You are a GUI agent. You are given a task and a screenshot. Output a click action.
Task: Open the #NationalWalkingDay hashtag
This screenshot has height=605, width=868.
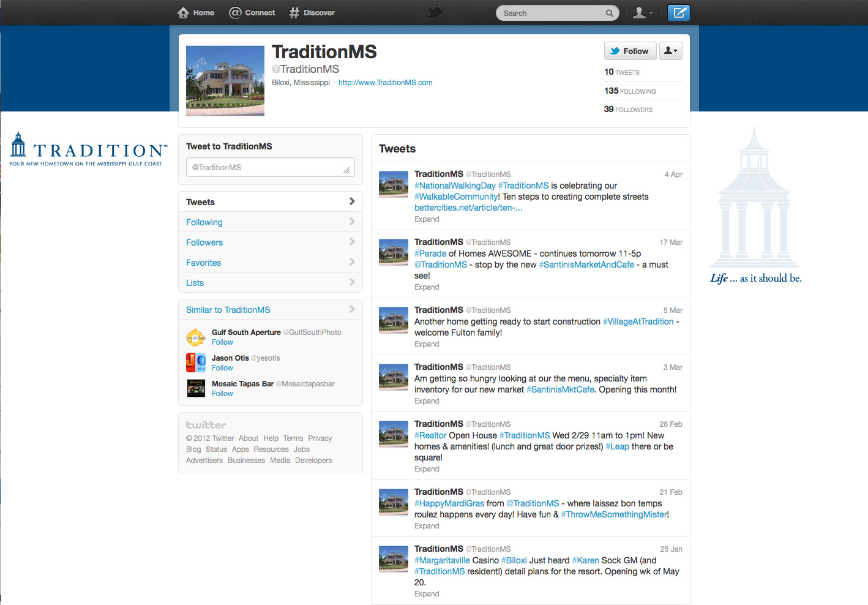pos(455,186)
